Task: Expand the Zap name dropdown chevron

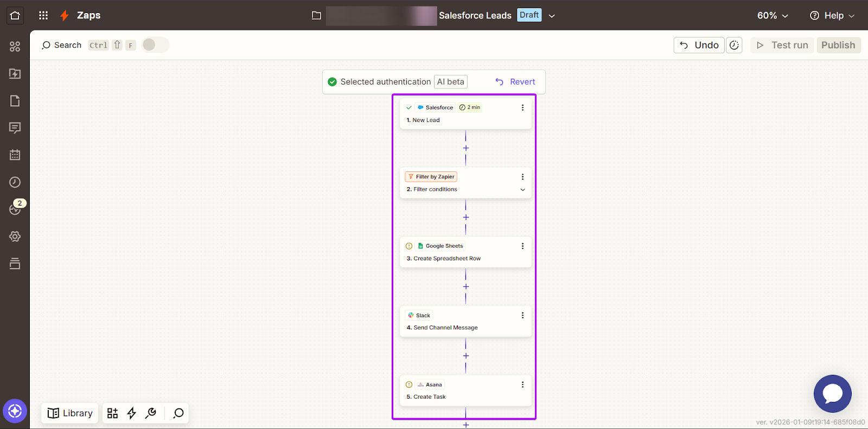Action: 552,16
